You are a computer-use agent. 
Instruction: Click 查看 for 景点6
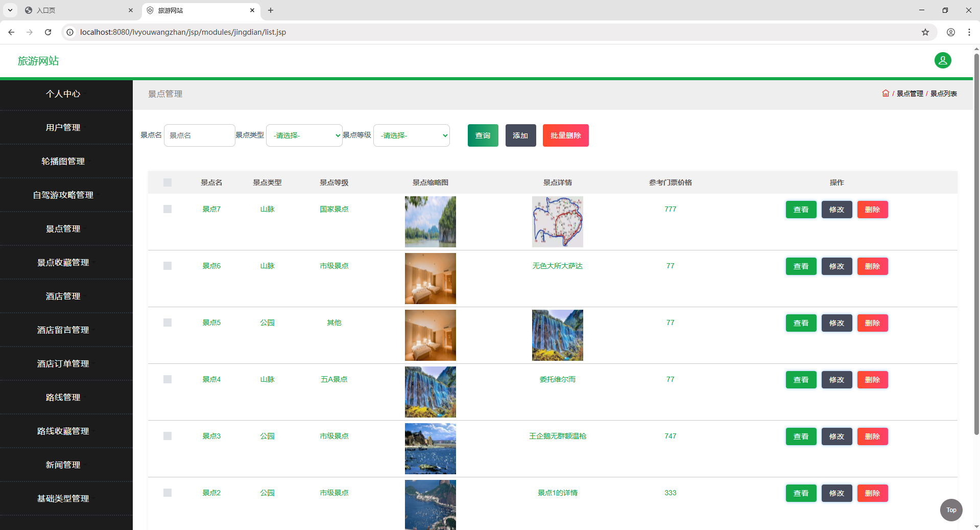(801, 266)
